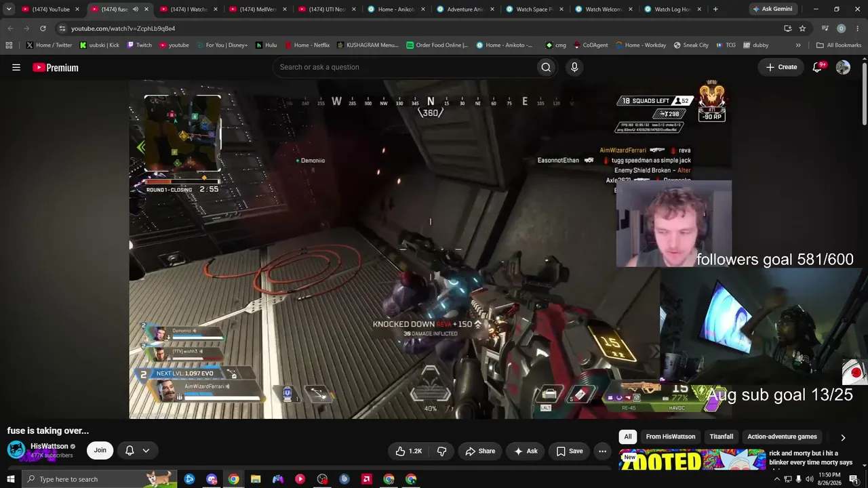Toggle subscription notification bell for HisWattson

pos(137,451)
